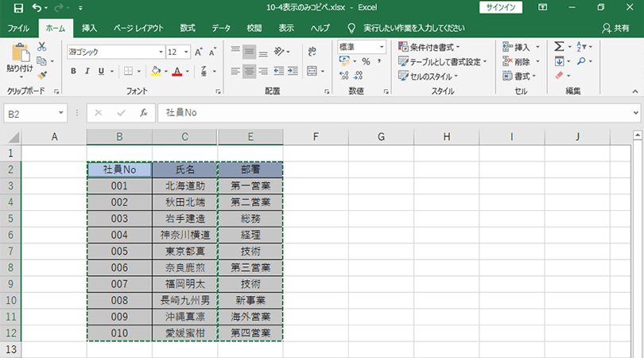
Task: Open the number format 標準 dropdown
Action: (x=382, y=47)
